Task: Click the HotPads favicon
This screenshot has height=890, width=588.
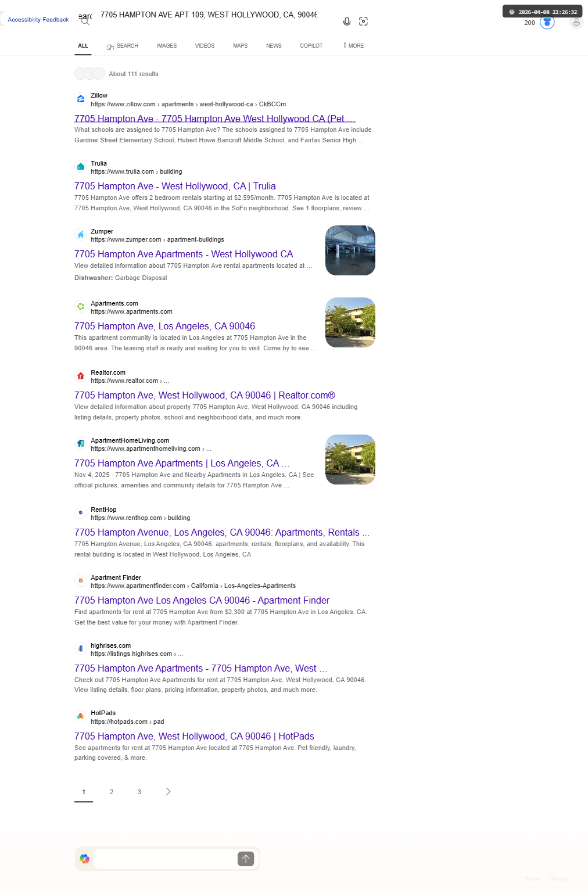Action: [x=81, y=717]
